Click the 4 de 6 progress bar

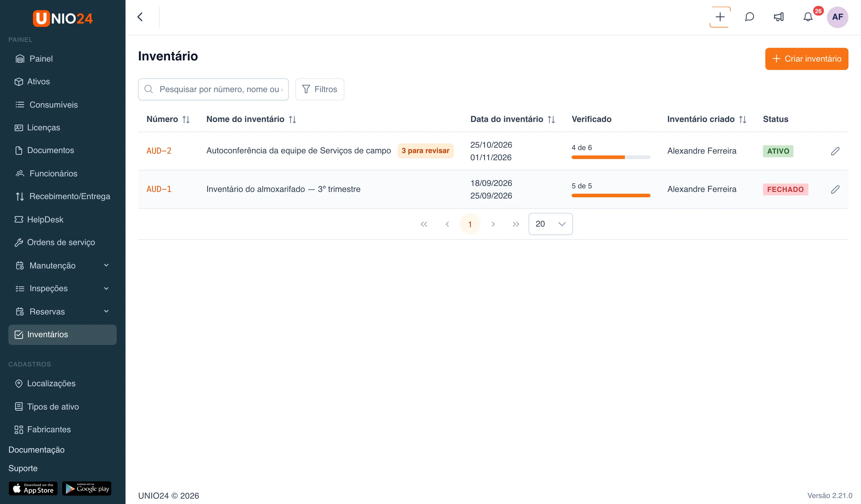(x=610, y=157)
